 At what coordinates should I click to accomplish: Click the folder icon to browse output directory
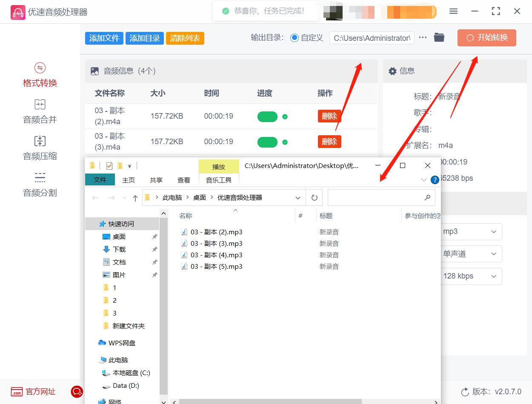pyautogui.click(x=439, y=37)
